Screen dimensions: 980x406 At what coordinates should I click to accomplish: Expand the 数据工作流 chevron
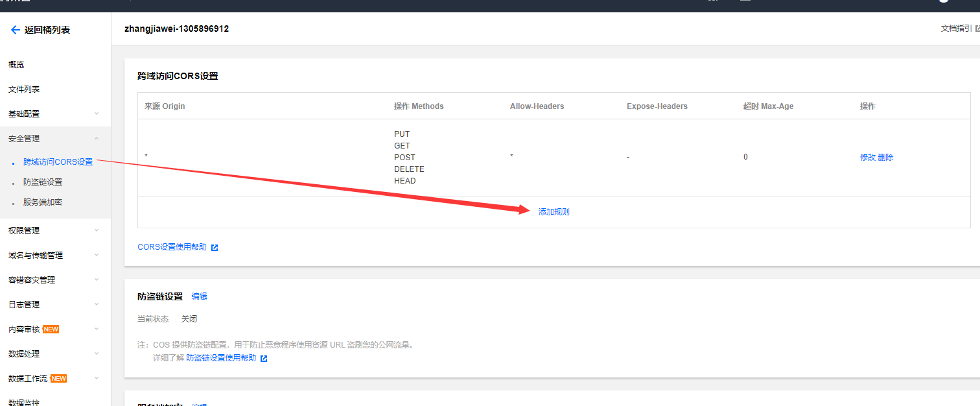click(97, 378)
